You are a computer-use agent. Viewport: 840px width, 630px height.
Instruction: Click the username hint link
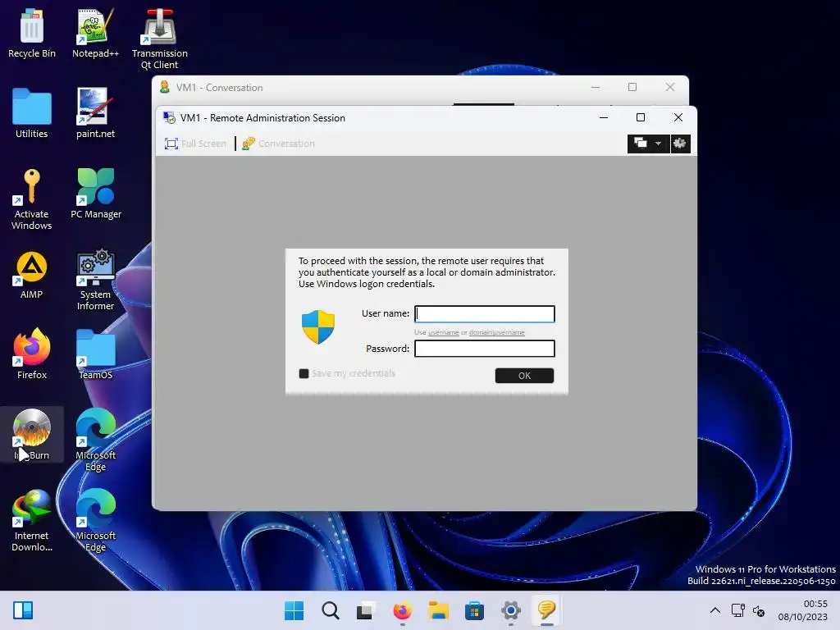tap(444, 333)
